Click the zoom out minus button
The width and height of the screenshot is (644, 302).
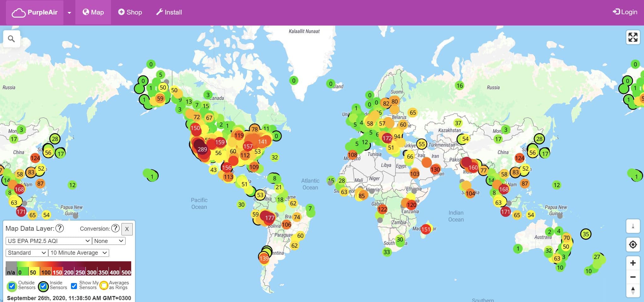633,277
